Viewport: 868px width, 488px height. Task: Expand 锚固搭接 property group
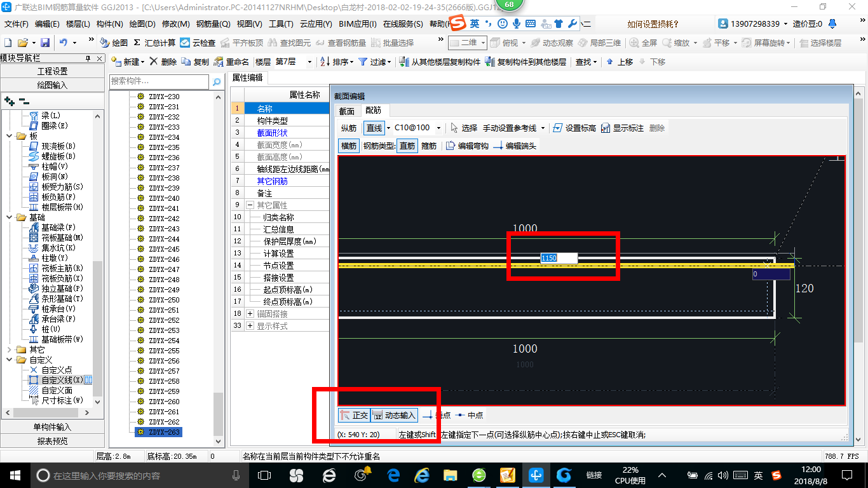[250, 314]
